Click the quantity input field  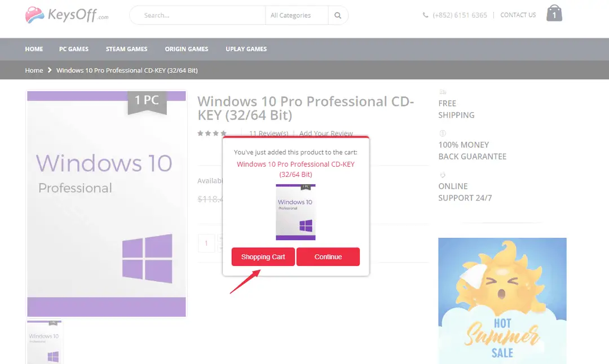point(206,243)
